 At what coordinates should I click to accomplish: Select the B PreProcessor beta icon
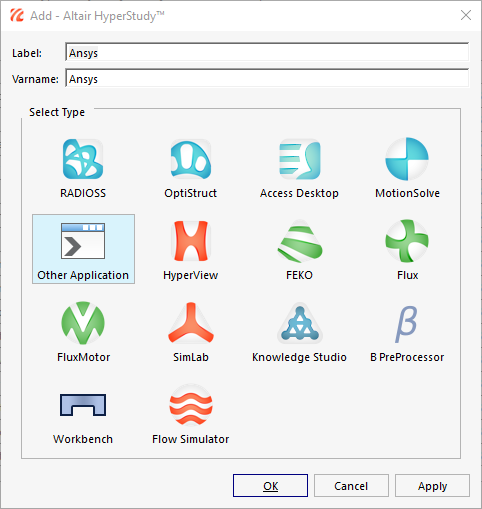coord(407,323)
